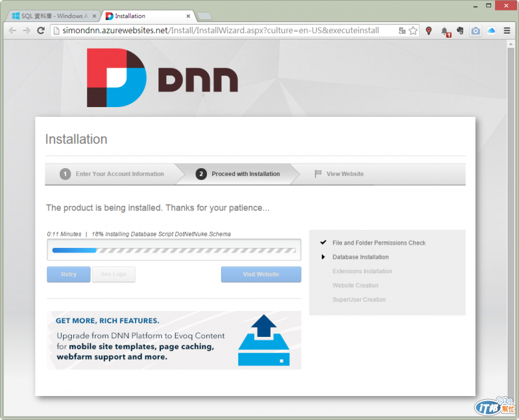The height and width of the screenshot is (420, 519).
Task: Click File and Folder Permissions Check
Action: (x=379, y=243)
